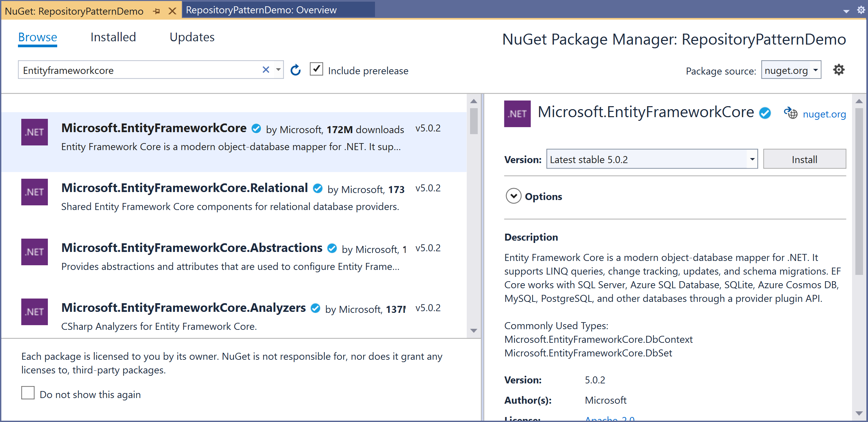Clear the search box with the X icon
868x422 pixels.
coord(266,70)
